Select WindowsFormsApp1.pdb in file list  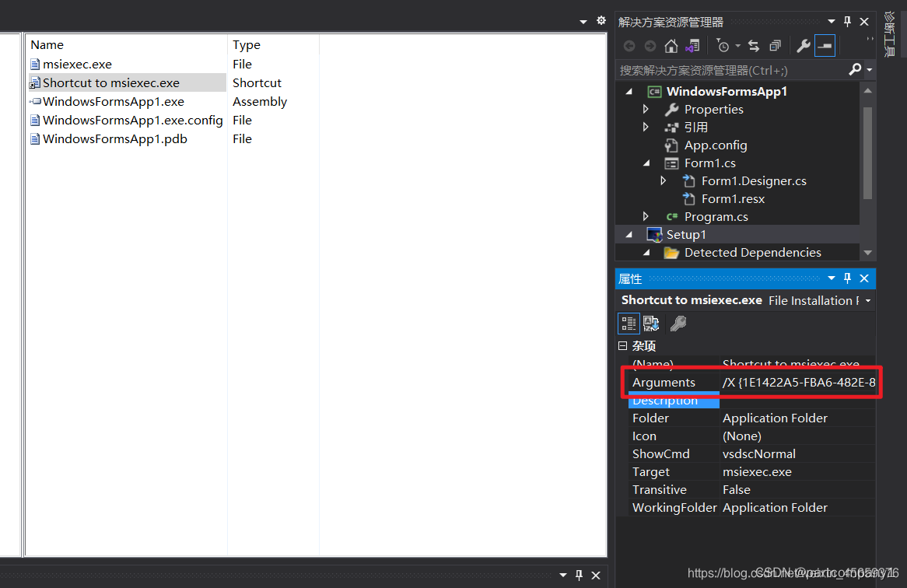[x=114, y=138]
